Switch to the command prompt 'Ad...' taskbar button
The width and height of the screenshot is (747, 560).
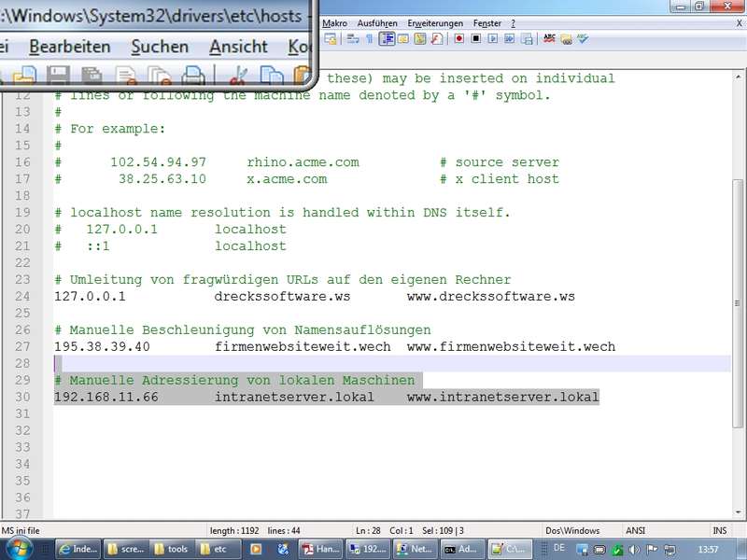pos(461,549)
